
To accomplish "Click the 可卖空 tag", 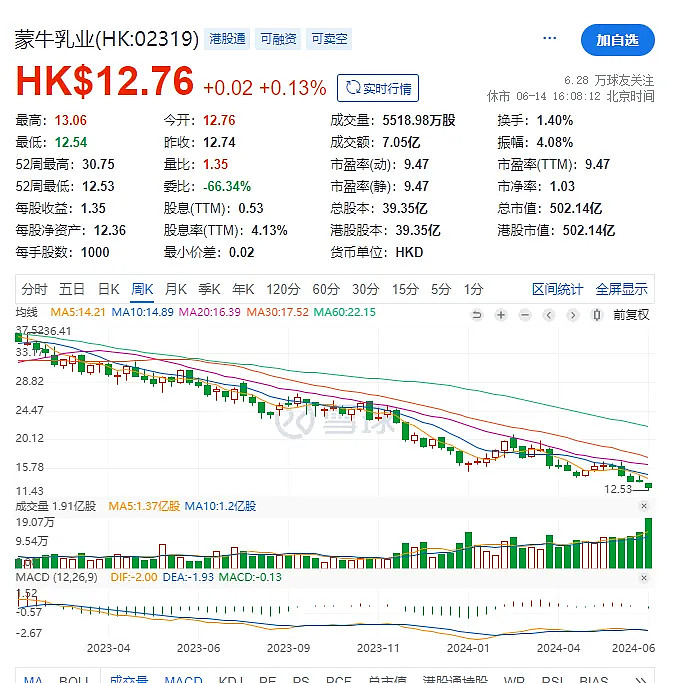I will coord(329,39).
